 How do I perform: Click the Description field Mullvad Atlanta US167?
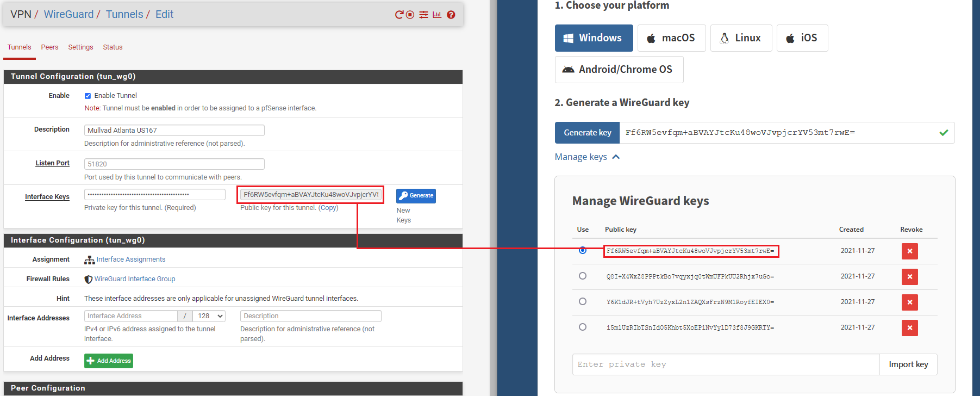point(174,131)
